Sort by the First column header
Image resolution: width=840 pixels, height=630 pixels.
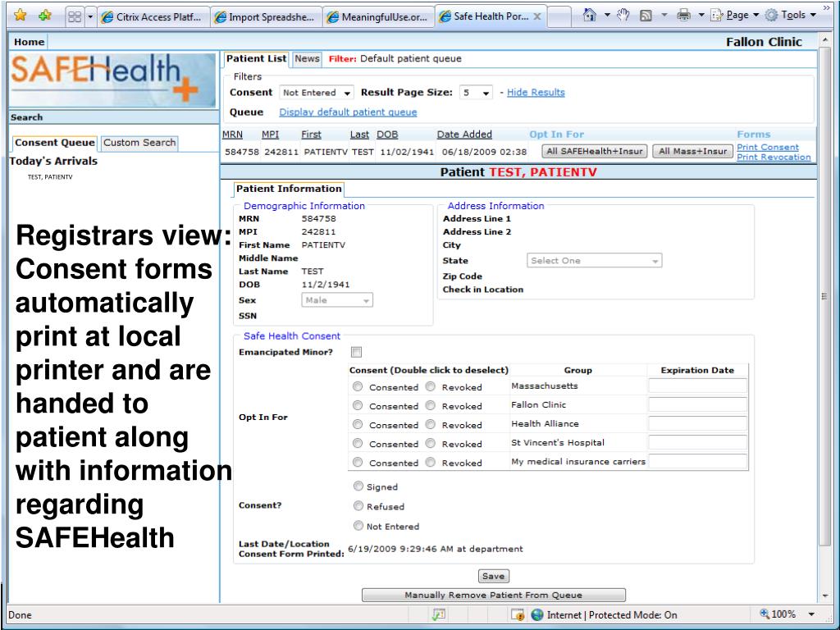[311, 135]
